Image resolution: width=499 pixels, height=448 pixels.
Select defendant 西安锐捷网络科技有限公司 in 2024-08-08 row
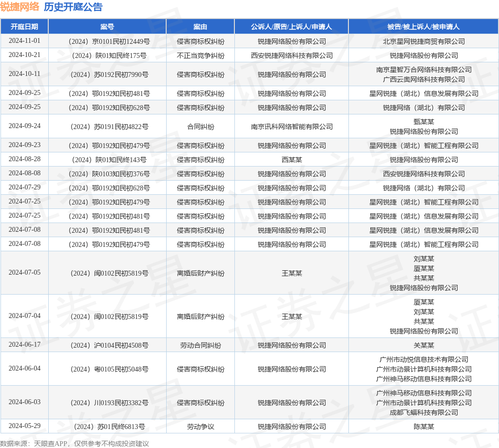[423, 174]
